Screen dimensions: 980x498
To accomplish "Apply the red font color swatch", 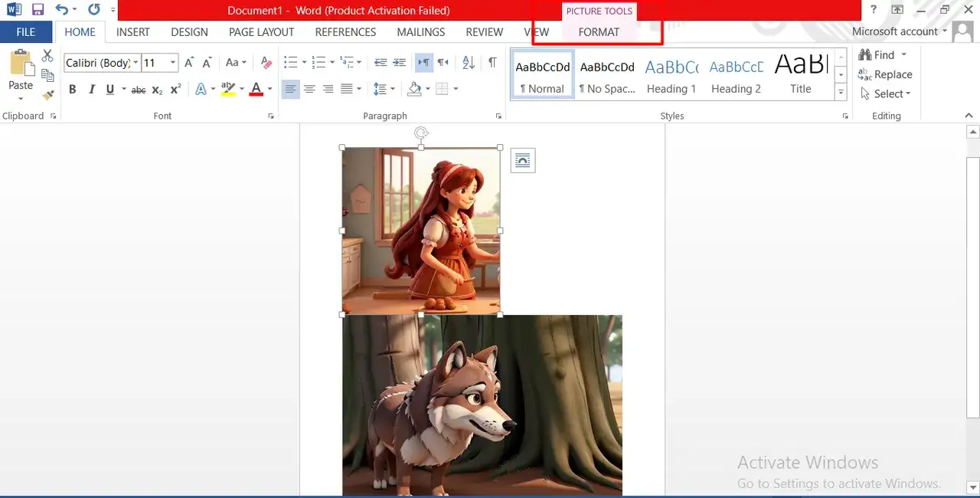I will (x=256, y=90).
